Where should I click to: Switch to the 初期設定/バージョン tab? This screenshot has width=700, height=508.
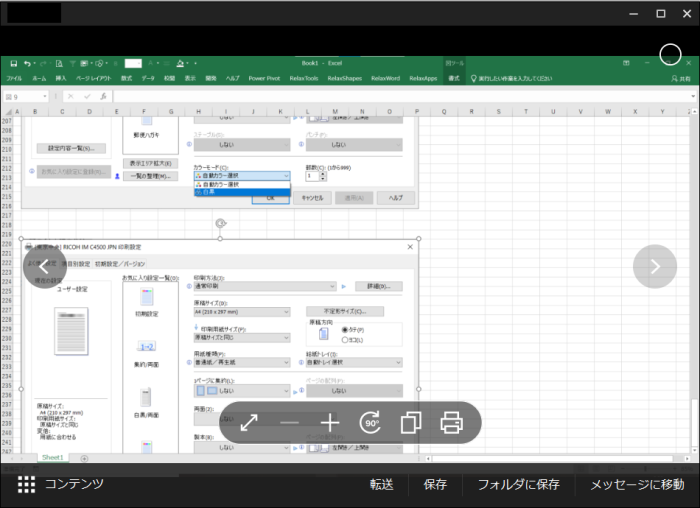(x=120, y=264)
